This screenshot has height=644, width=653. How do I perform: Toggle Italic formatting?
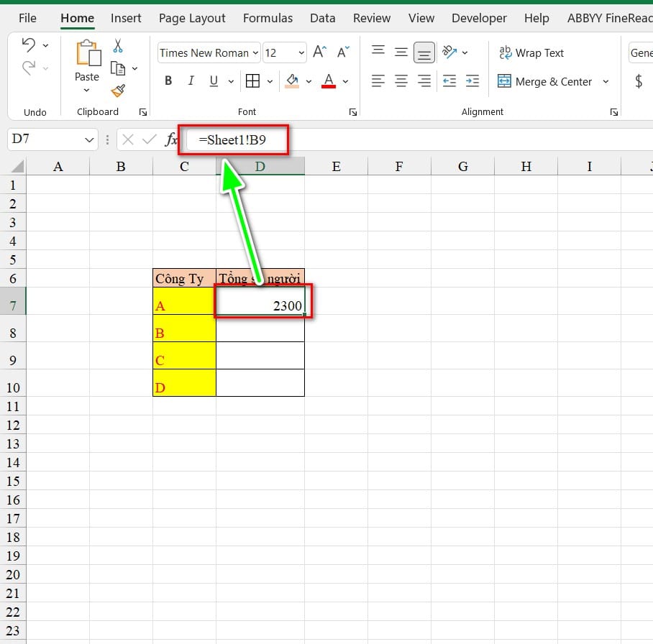[x=191, y=81]
